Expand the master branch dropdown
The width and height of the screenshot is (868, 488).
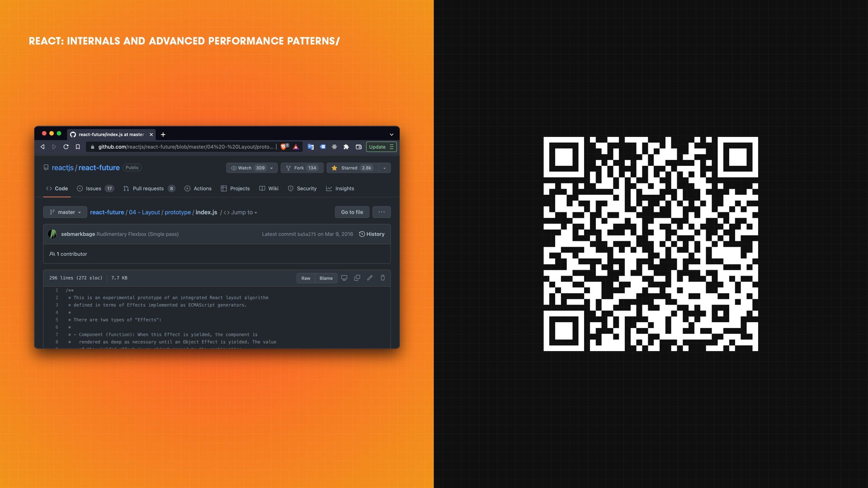tap(65, 212)
